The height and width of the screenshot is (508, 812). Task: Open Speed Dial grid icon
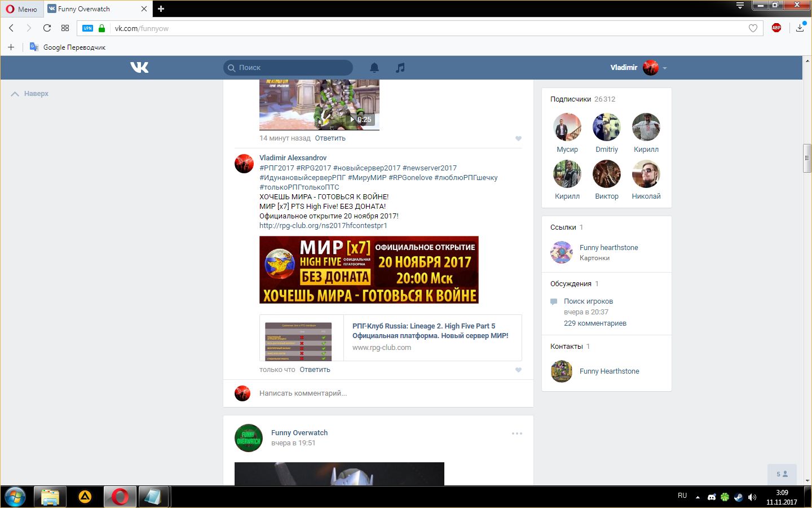[65, 28]
